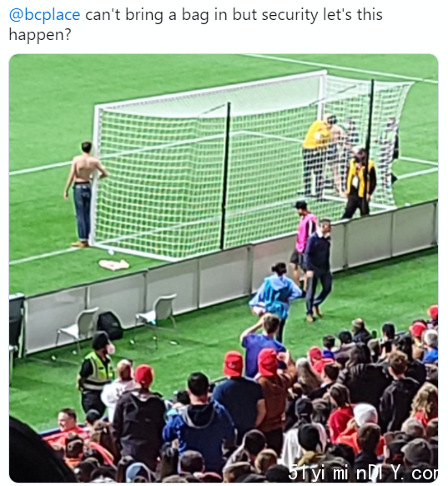Click the hi-vis steward near the crowd

(96, 373)
